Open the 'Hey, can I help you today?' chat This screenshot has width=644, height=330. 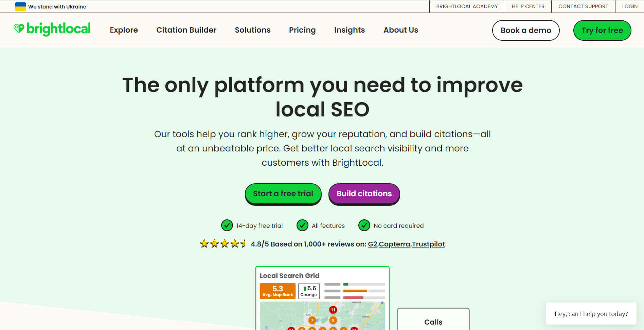point(591,314)
